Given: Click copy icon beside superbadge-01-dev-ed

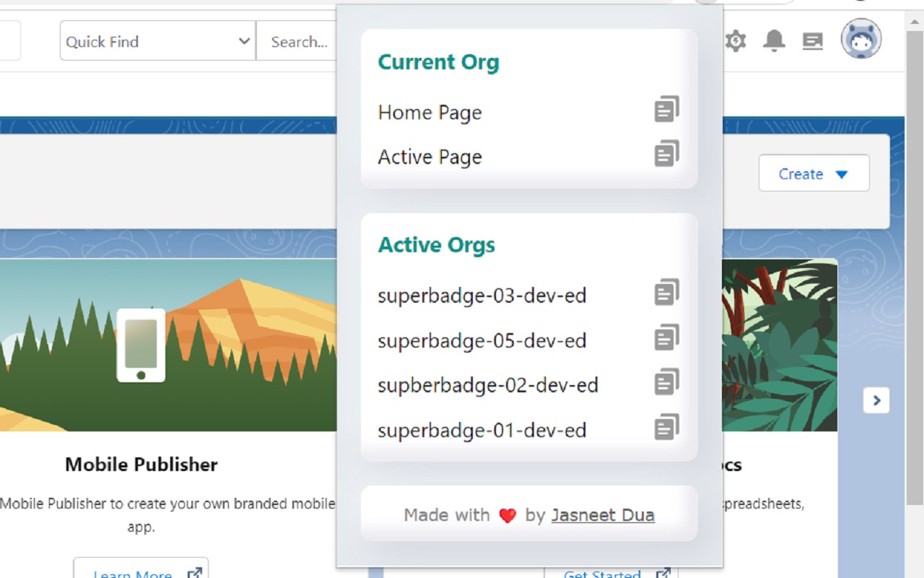Looking at the screenshot, I should tap(666, 427).
